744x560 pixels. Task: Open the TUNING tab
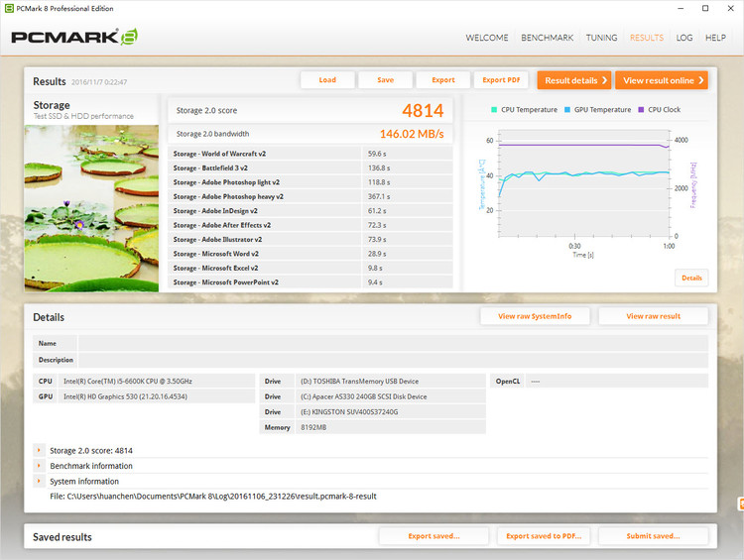602,38
